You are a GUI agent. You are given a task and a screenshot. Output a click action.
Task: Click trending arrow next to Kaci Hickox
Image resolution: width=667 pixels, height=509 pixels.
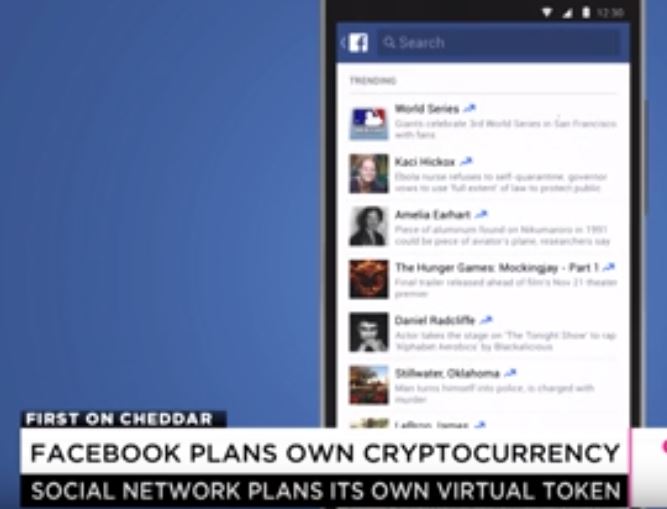point(466,162)
